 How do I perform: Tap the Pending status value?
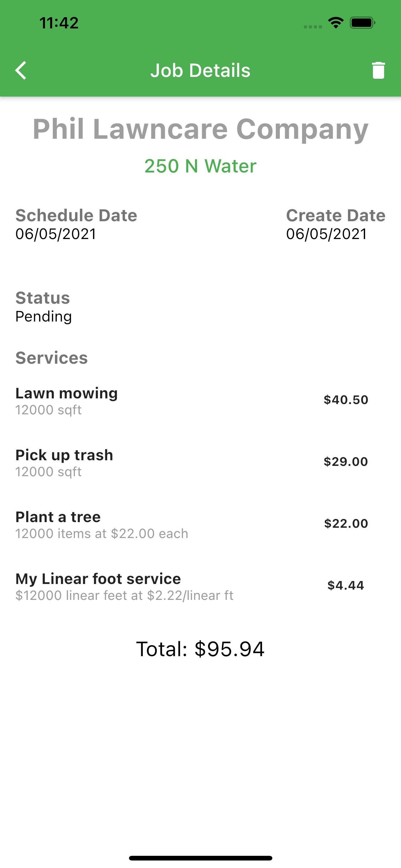(x=44, y=317)
